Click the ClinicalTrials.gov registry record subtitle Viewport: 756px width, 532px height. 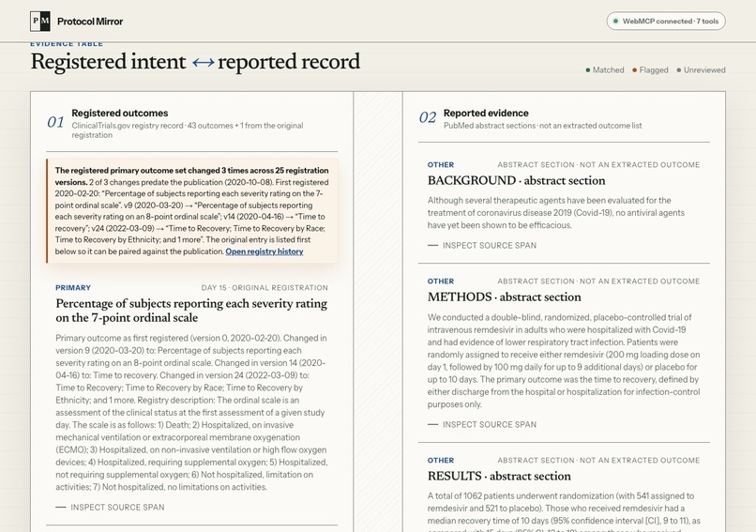[188, 130]
